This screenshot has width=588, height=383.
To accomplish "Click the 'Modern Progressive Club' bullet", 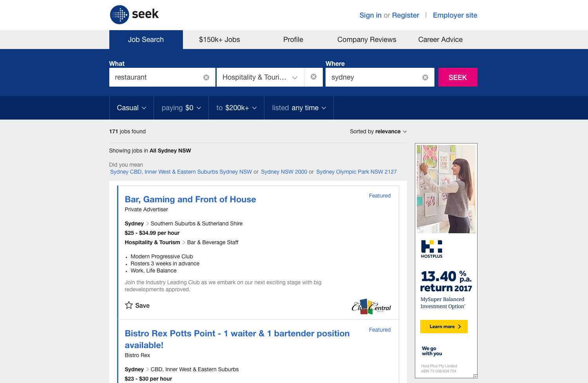I will click(x=162, y=256).
